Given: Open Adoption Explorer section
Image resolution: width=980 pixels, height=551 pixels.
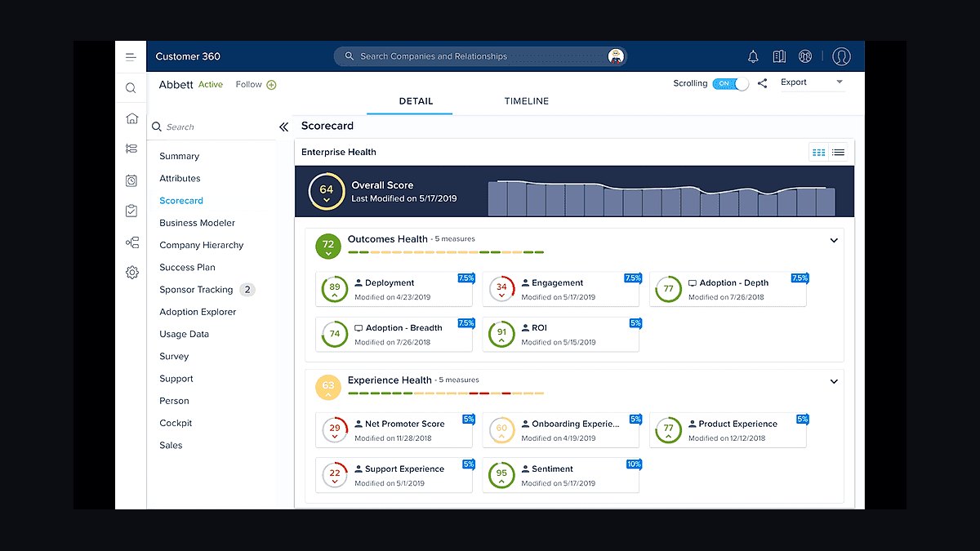Looking at the screenshot, I should (198, 312).
